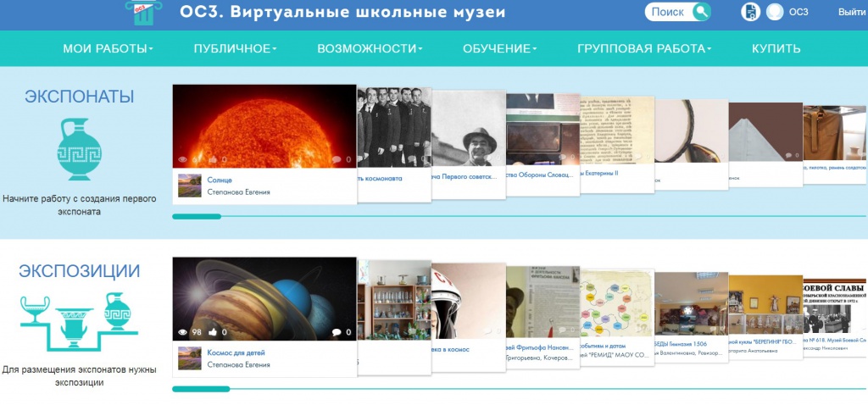The image size is (868, 405).
Task: Like the Космос для детей exposition
Action: tap(213, 332)
